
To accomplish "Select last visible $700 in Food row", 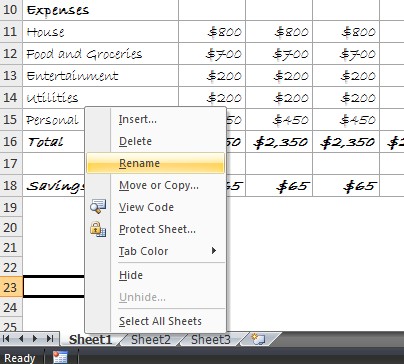I will click(x=346, y=53).
